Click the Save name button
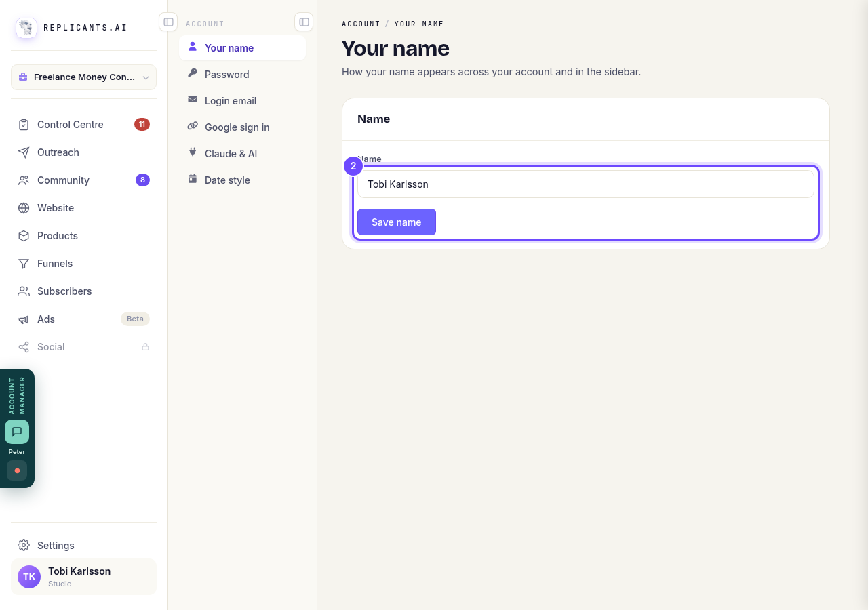The image size is (868, 610). (397, 222)
